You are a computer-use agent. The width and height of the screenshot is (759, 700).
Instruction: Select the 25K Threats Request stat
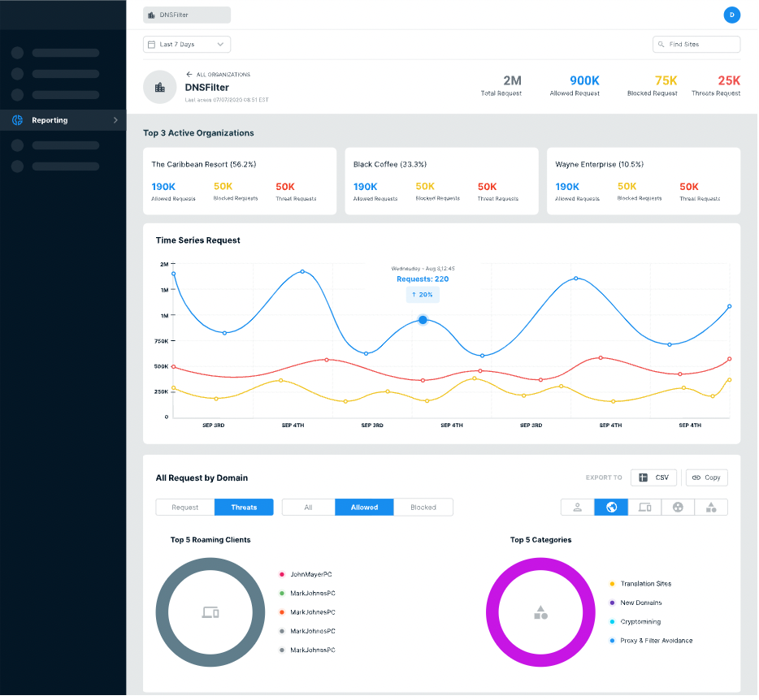717,86
